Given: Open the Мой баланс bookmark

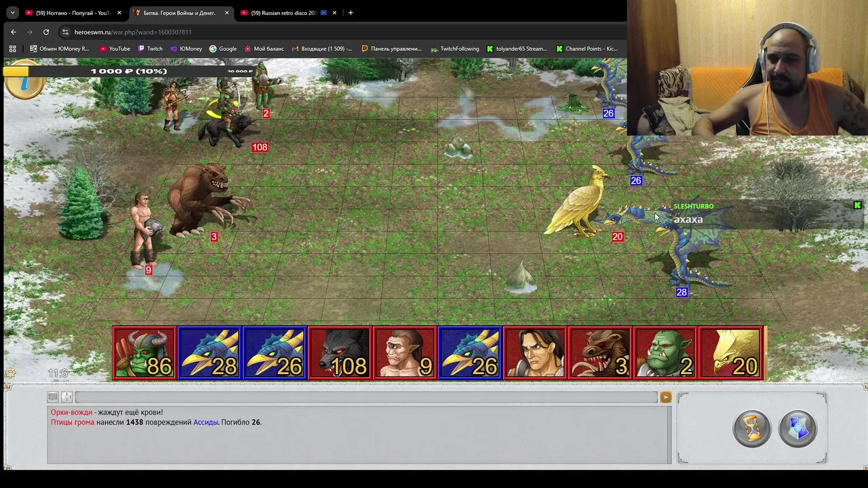Looking at the screenshot, I should pyautogui.click(x=264, y=49).
